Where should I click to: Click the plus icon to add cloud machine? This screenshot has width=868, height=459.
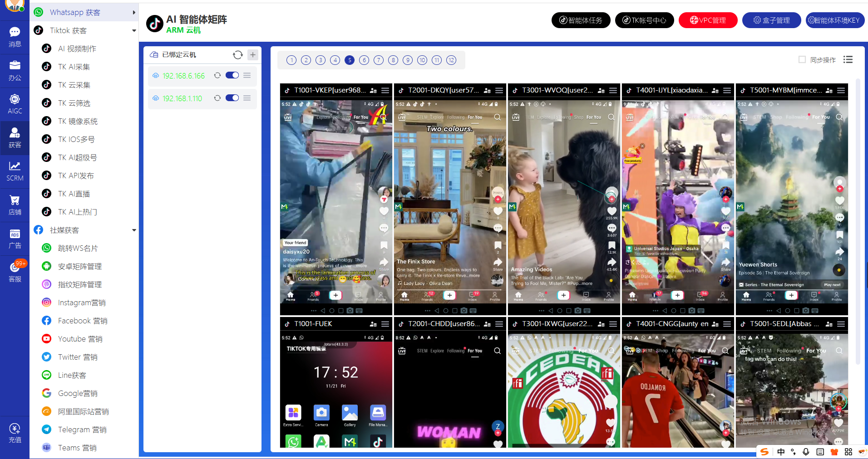[x=253, y=55]
